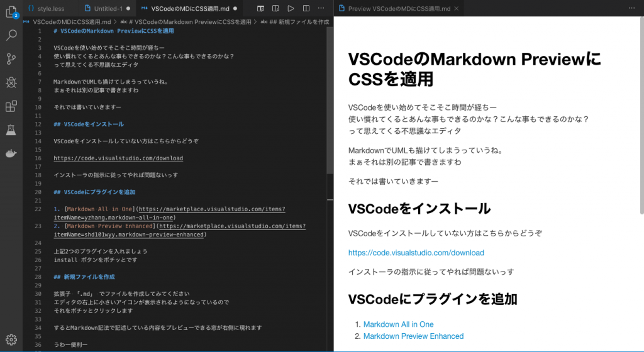Click preview text 'インストーラの指示に従ってやれば問題ないっす'
The image size is (644, 352).
click(431, 272)
